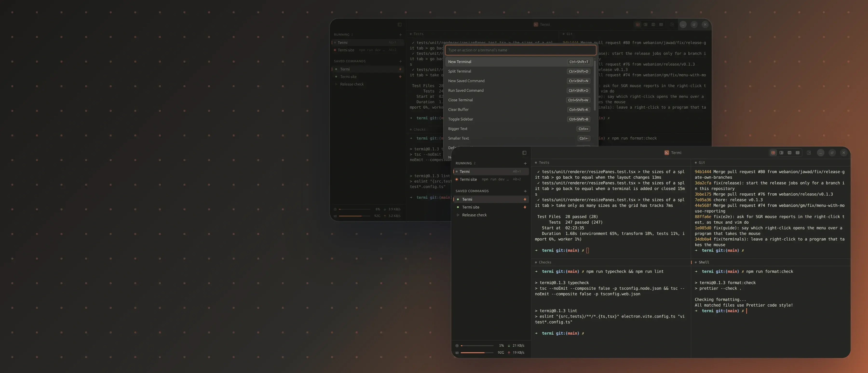Select grid layout in back window
This screenshot has height=373, width=868.
(x=637, y=25)
